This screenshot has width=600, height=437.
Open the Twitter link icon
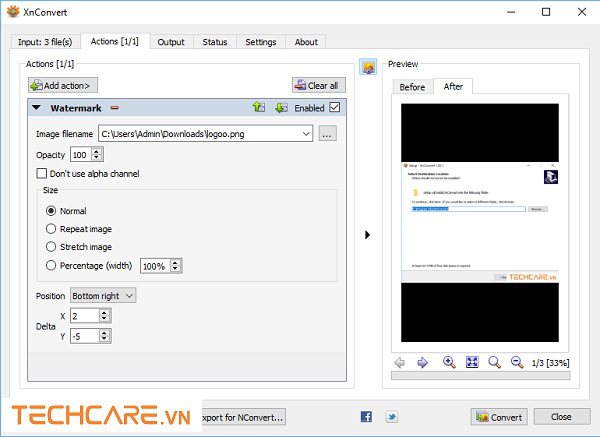(392, 416)
